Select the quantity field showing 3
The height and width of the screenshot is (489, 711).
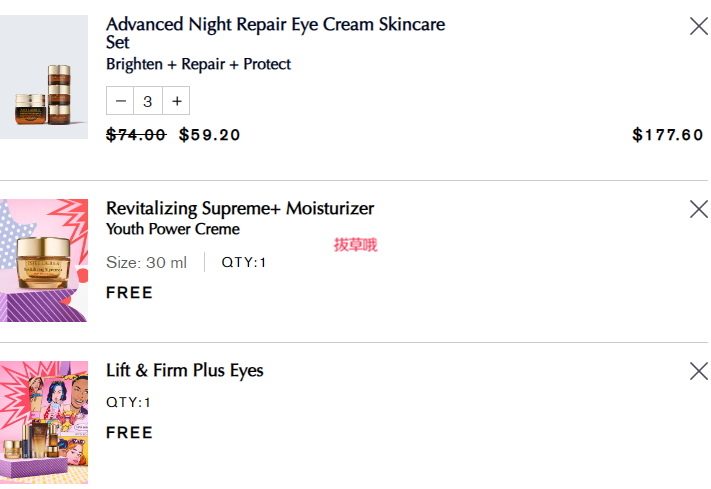148,101
